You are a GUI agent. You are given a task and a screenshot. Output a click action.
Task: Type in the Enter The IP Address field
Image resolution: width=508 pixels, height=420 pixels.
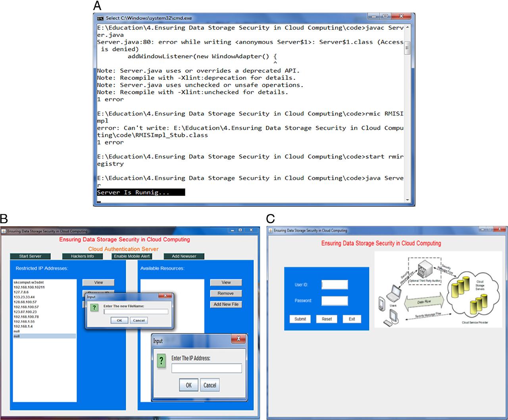point(206,369)
